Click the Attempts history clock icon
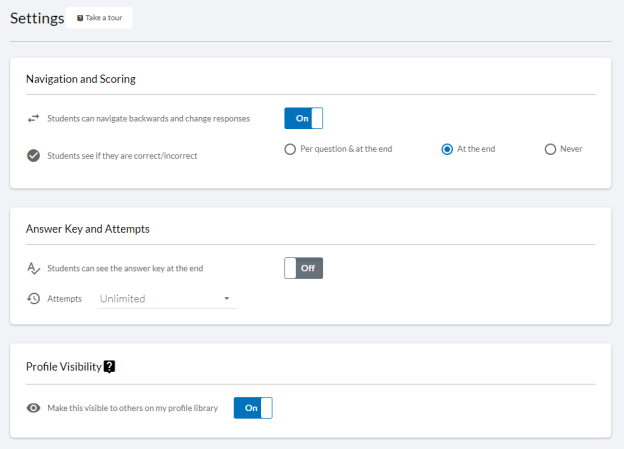624x449 pixels. [x=33, y=299]
